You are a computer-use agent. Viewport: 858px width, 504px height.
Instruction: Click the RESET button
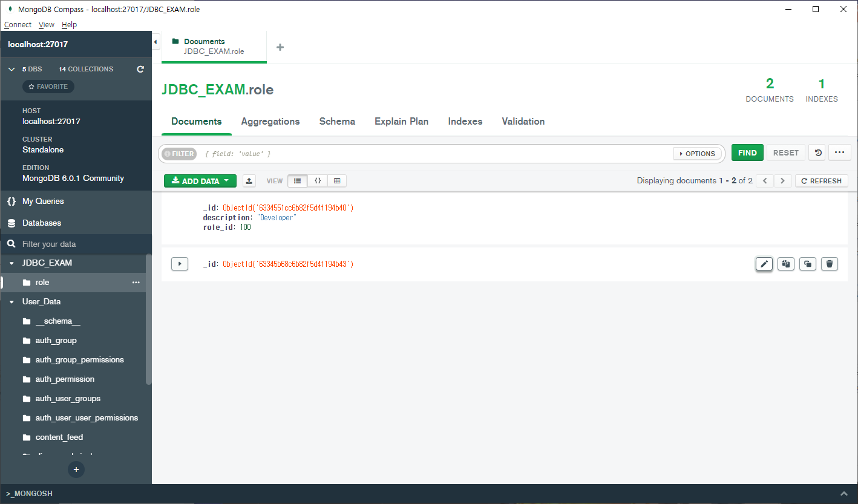786,153
